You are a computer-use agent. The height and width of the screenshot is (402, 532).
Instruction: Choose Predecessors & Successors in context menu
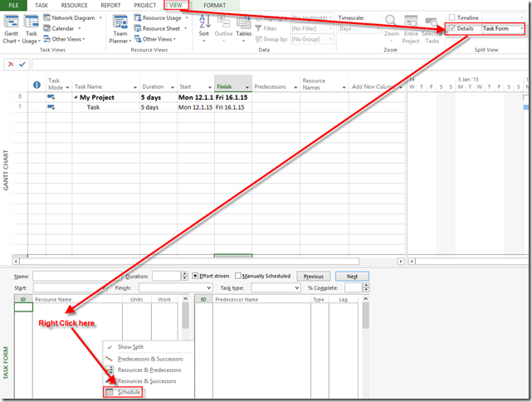click(x=150, y=359)
